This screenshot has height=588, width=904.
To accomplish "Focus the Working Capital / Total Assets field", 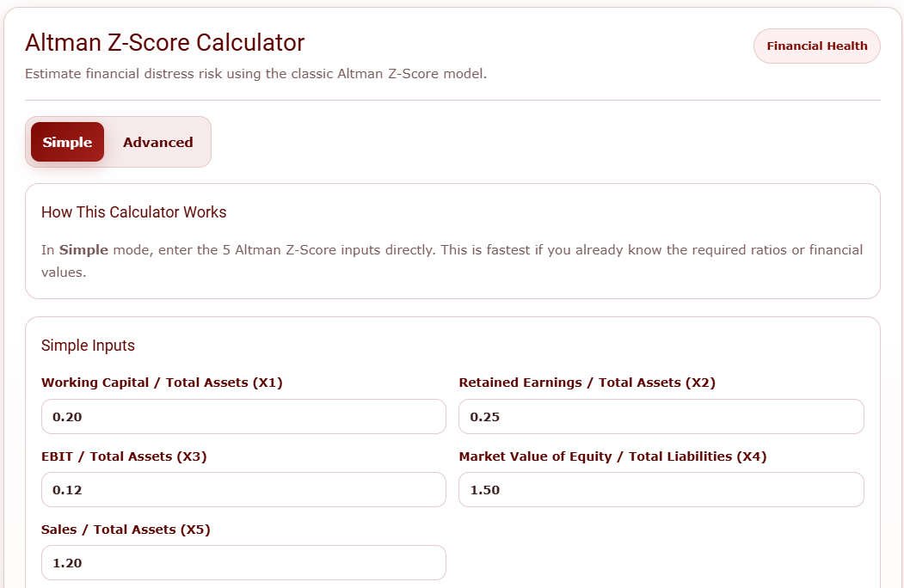I will [243, 417].
